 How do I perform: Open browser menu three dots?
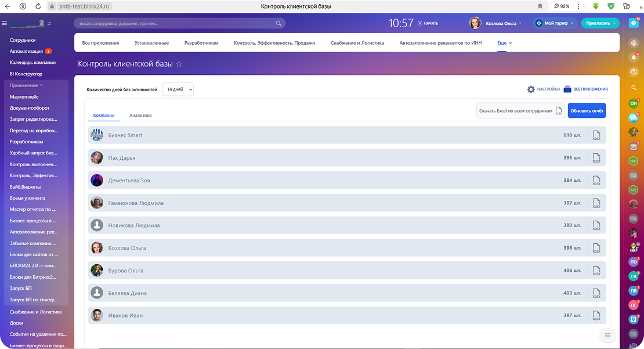(x=578, y=6)
